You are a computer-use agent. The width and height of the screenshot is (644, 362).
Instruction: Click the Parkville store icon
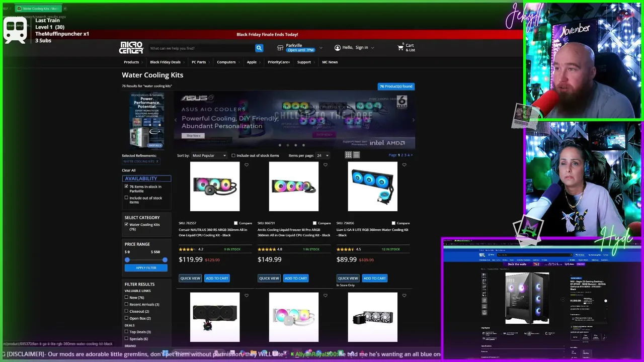point(280,48)
